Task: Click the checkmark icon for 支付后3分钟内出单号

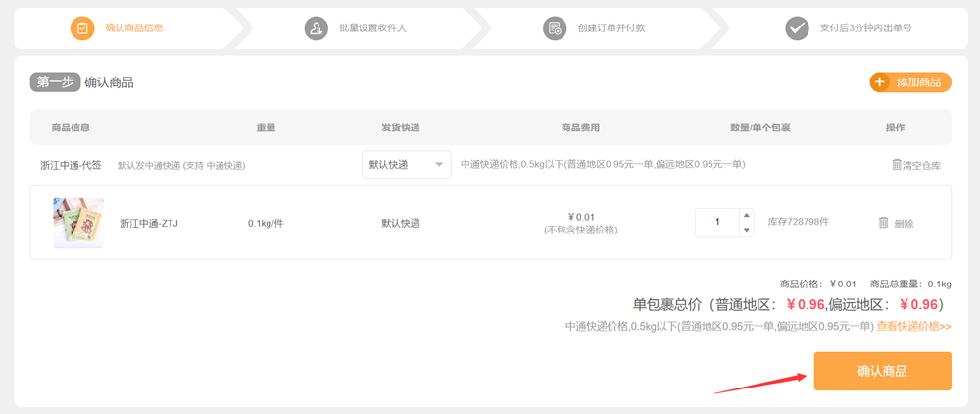Action: (797, 28)
